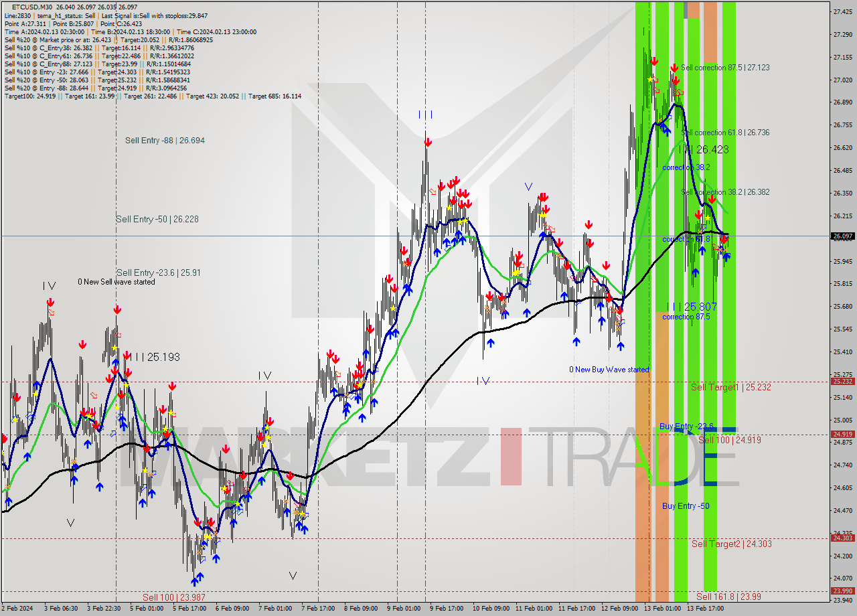The width and height of the screenshot is (857, 616).
Task: Click the 'Sell Entry -88 | 26.694' label
Action: 165,141
